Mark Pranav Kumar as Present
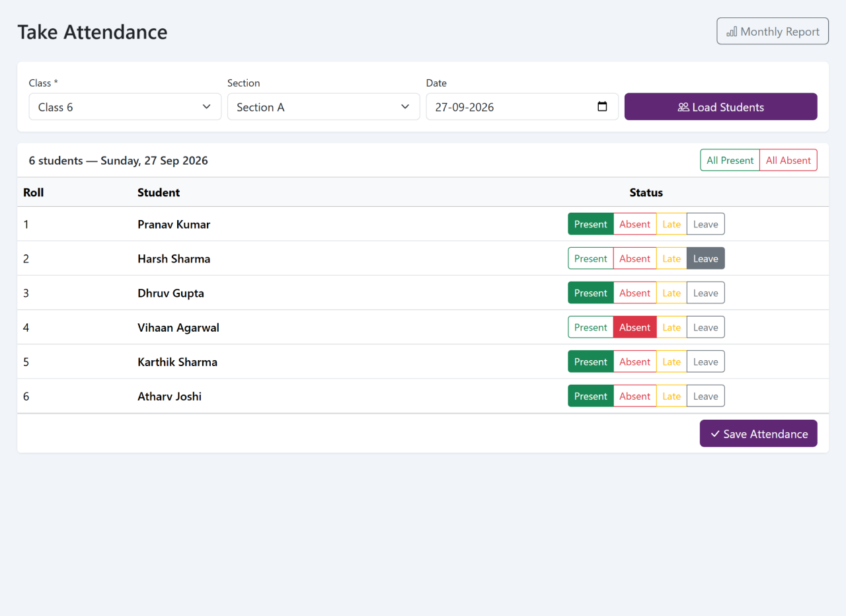 point(591,224)
